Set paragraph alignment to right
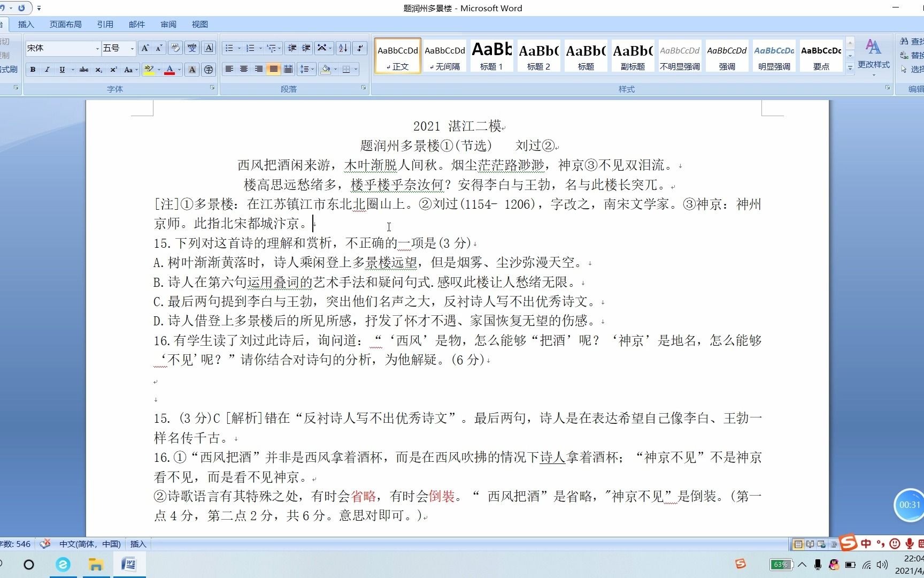 point(259,70)
